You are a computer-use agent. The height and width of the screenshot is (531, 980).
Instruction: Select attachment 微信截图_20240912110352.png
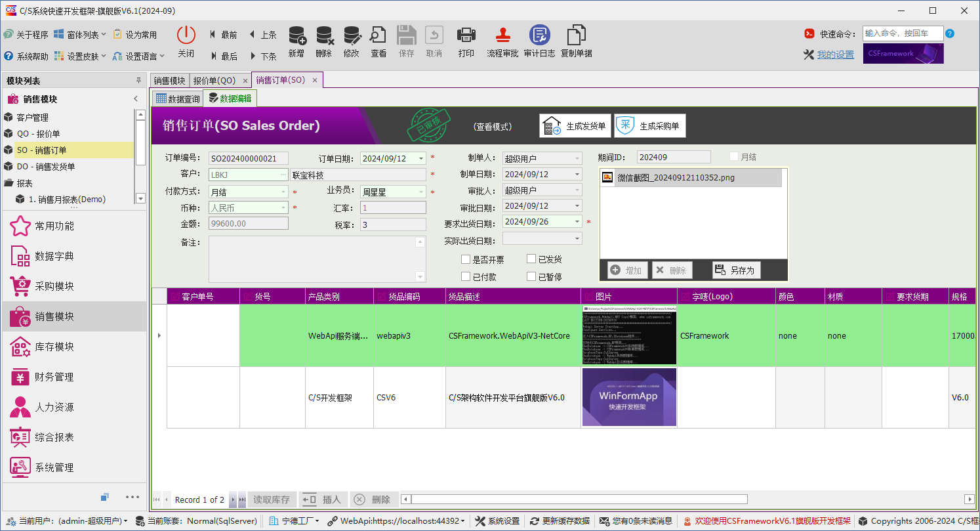point(691,178)
